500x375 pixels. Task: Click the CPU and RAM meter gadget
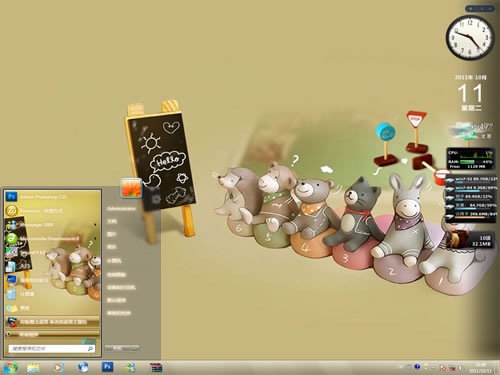pyautogui.click(x=470, y=159)
